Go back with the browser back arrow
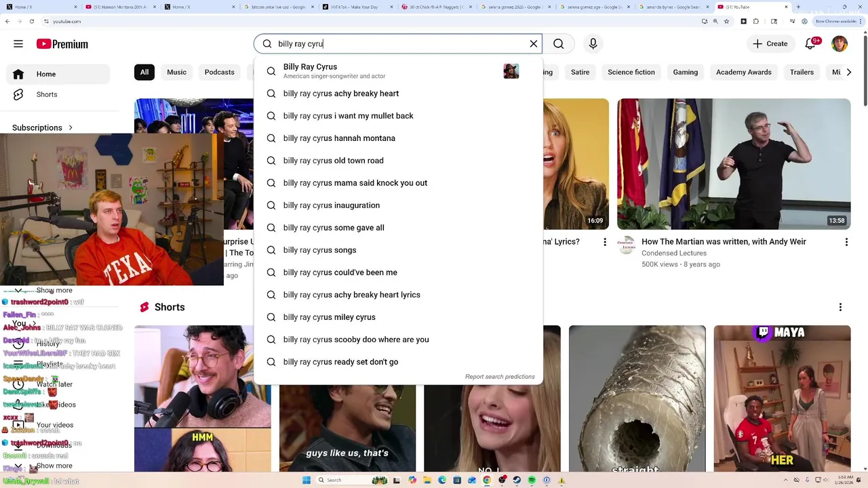 click(7, 21)
